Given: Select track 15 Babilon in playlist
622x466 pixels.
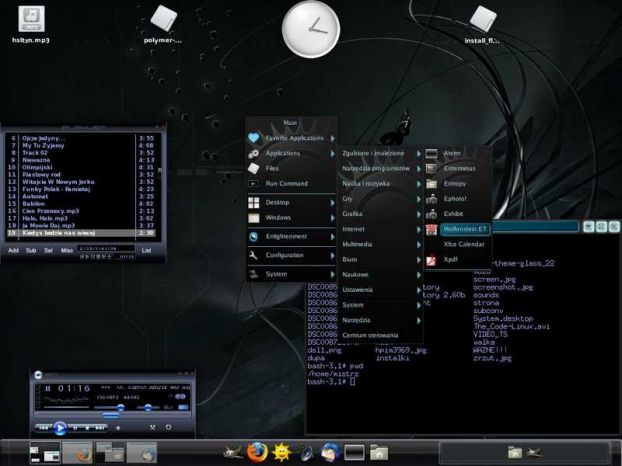Looking at the screenshot, I should pyautogui.click(x=81, y=203).
